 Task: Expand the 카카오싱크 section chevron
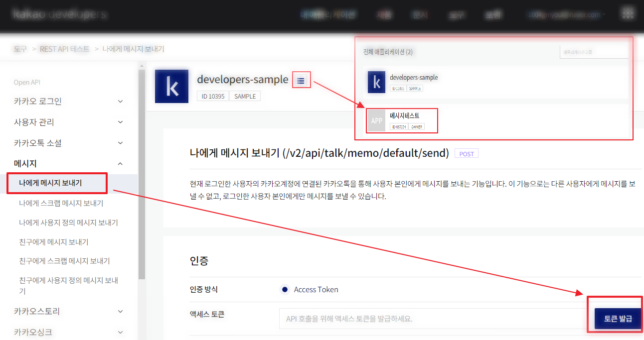pyautogui.click(x=120, y=332)
